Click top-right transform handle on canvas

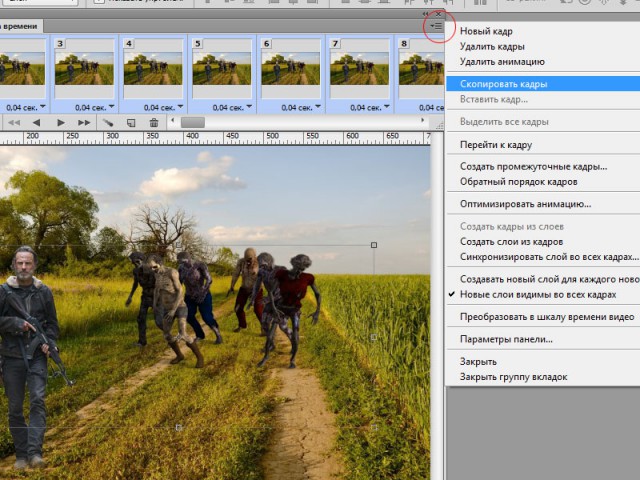(x=374, y=245)
